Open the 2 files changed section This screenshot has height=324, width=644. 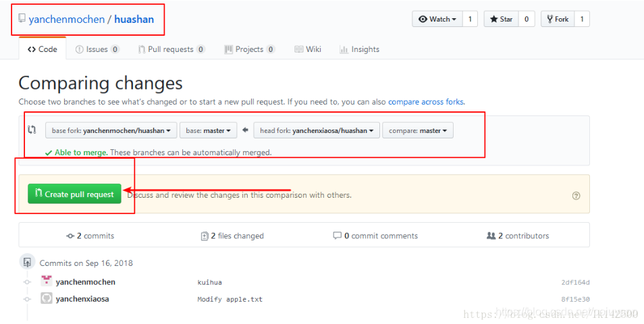tap(232, 236)
